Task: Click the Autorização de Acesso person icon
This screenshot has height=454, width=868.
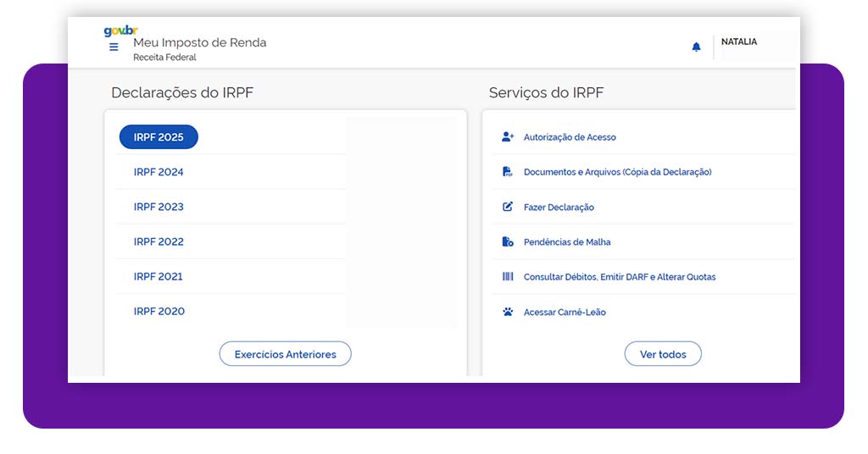Action: (508, 136)
